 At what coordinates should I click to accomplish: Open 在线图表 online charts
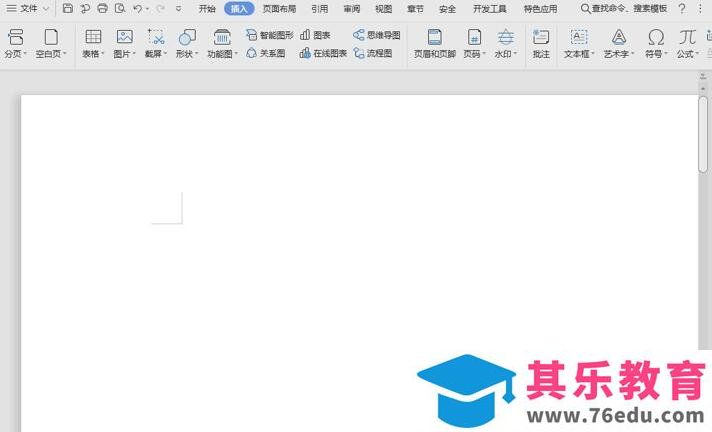tap(323, 54)
